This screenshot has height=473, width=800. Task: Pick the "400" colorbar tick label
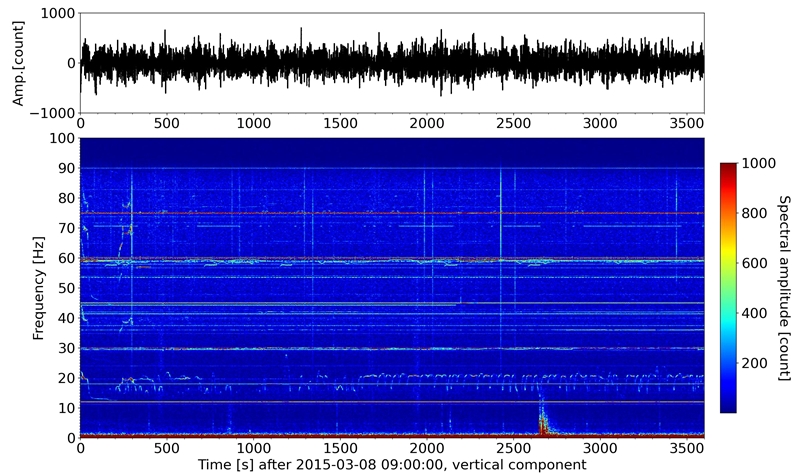[754, 313]
